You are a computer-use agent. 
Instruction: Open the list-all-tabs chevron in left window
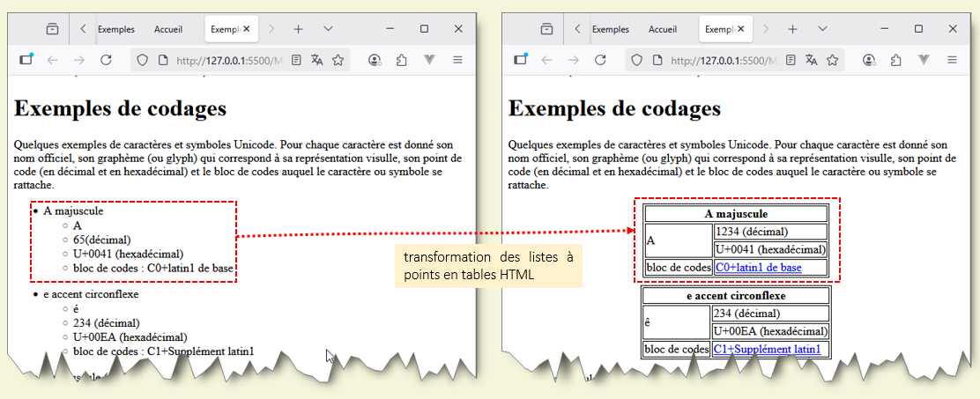pos(328,29)
